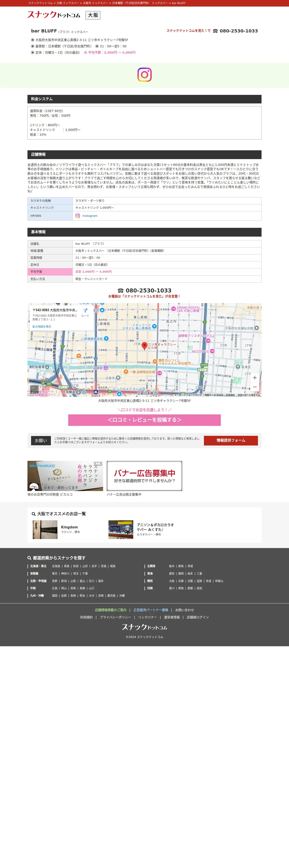
Task: Open the PIKARUCO business card ad banner
Action: [x=65, y=476]
